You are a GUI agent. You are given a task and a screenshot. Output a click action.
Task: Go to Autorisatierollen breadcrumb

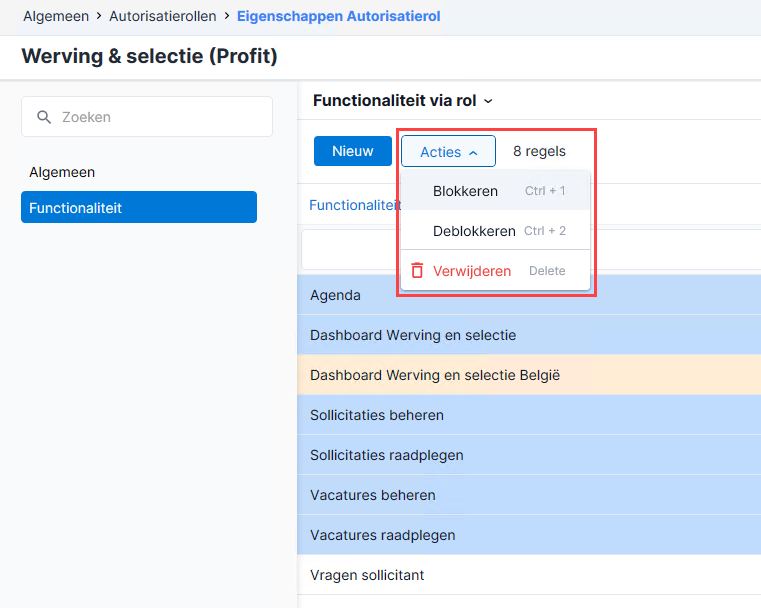pos(163,16)
